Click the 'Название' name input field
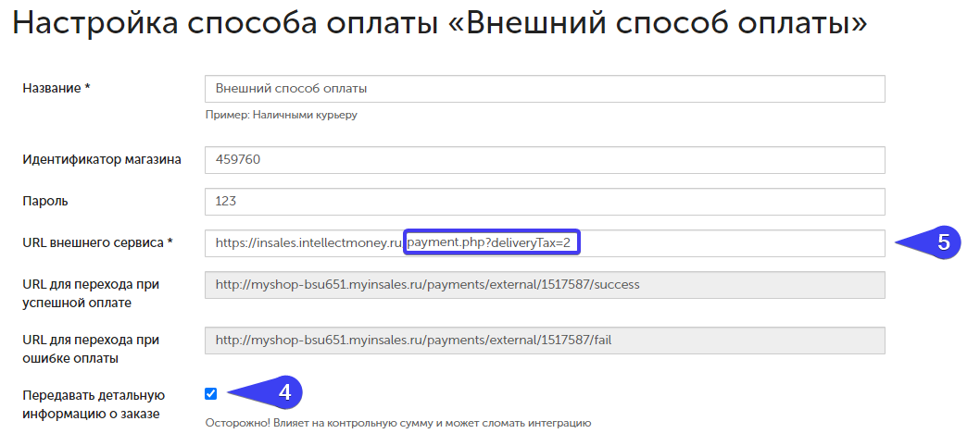Screen dimensions: 980x446 point(545,89)
